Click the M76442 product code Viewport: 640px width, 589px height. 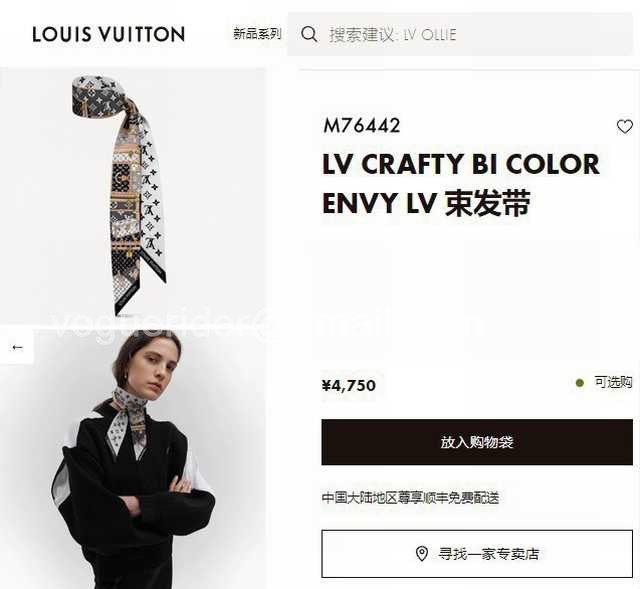pos(362,126)
